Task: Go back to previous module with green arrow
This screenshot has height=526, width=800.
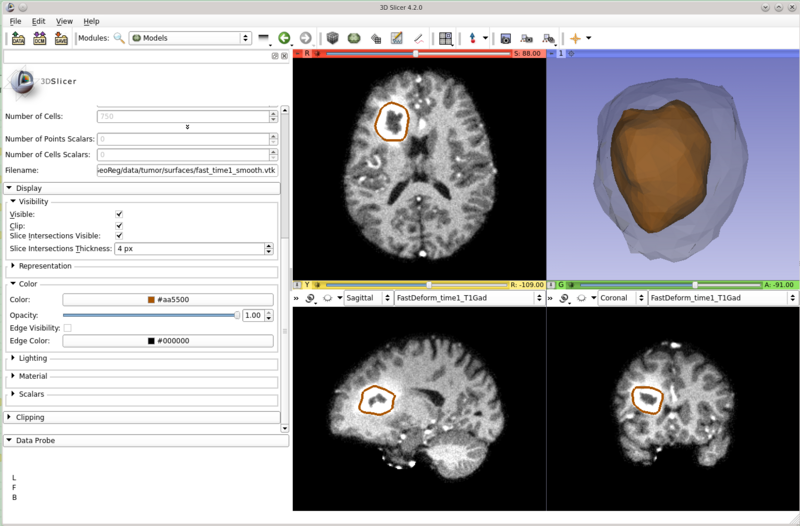Action: [284, 39]
